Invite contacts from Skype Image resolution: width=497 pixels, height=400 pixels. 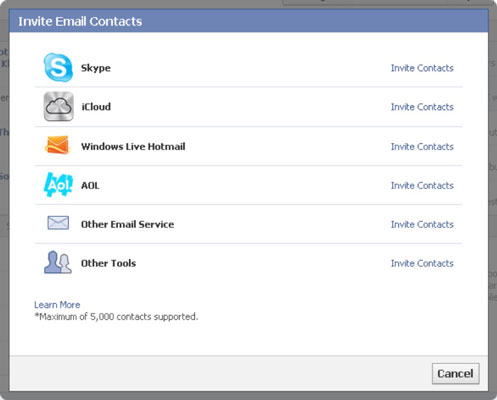click(422, 68)
